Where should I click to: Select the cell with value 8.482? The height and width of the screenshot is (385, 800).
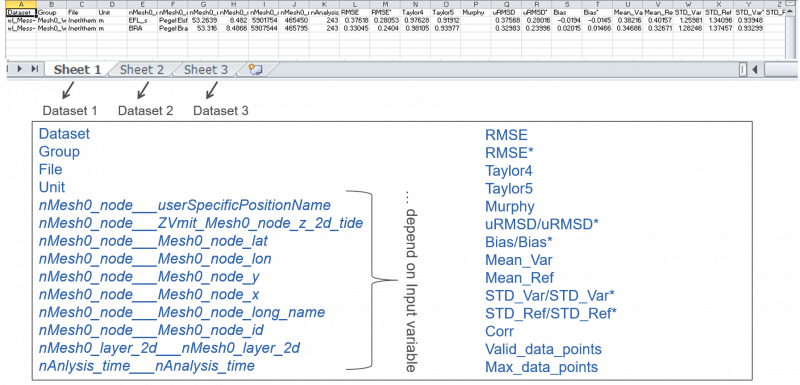[233, 20]
